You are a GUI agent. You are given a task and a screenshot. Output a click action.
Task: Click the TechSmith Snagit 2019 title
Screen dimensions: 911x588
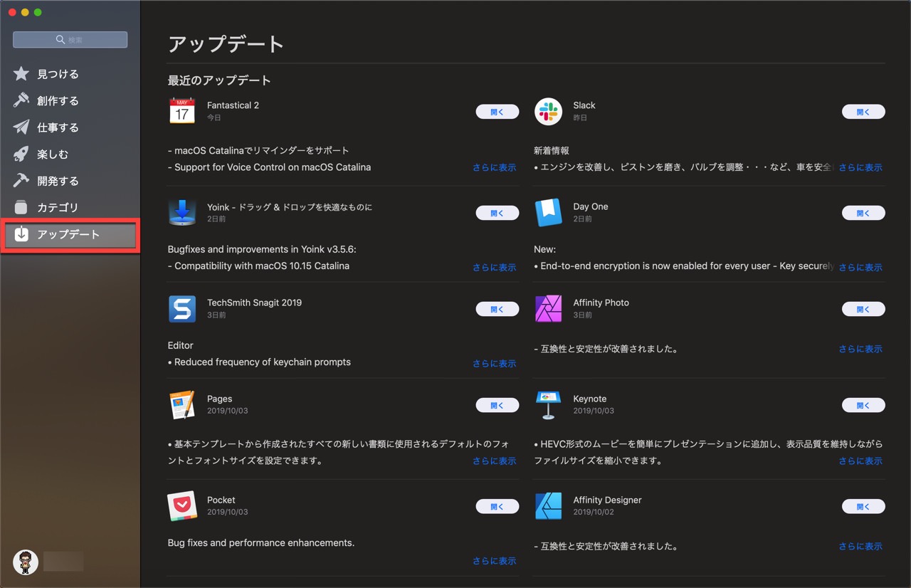(x=254, y=303)
